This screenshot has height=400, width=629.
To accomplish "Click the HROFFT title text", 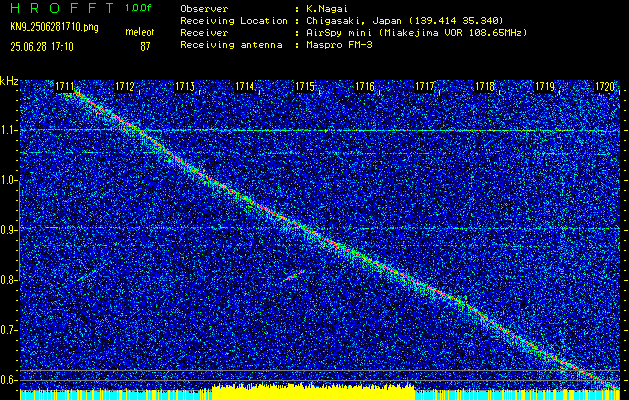I will [x=63, y=8].
